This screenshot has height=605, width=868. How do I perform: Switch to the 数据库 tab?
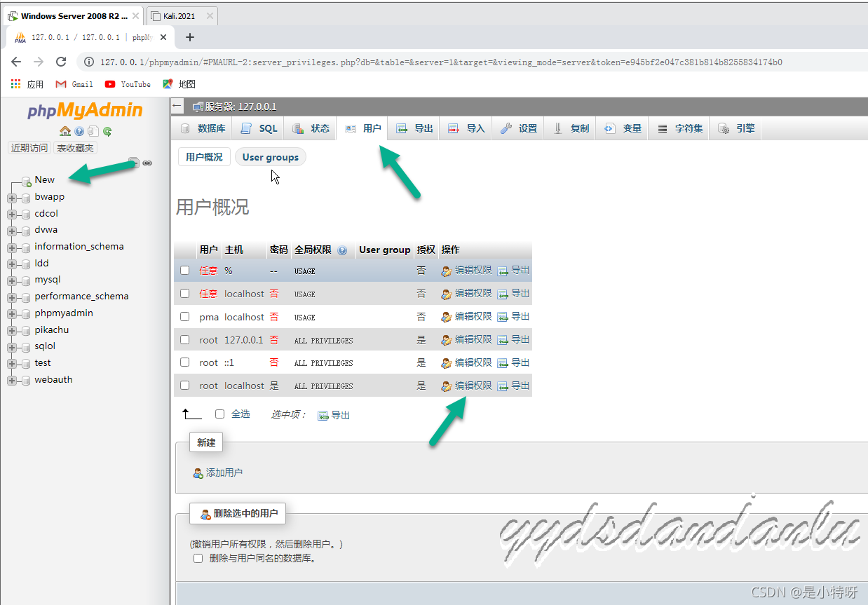coord(203,128)
